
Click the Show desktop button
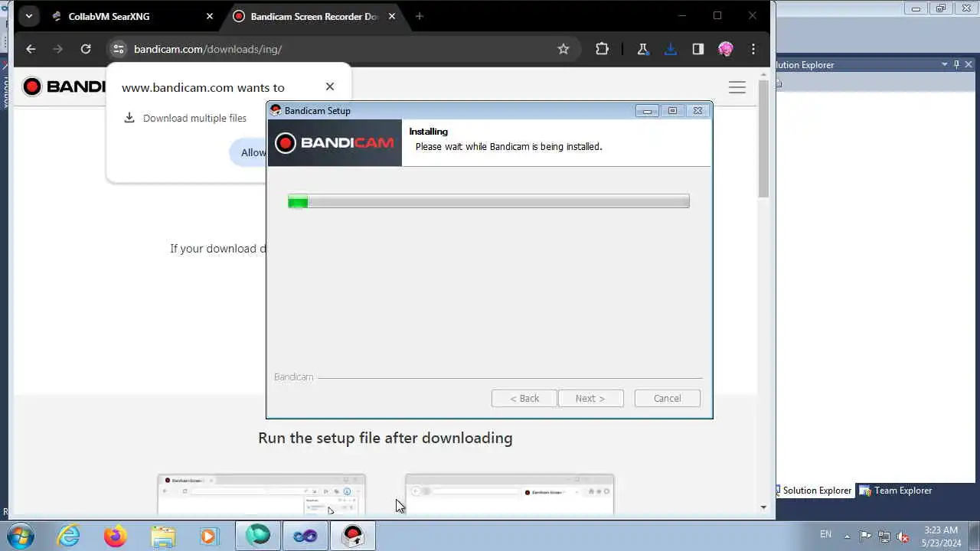pos(974,536)
